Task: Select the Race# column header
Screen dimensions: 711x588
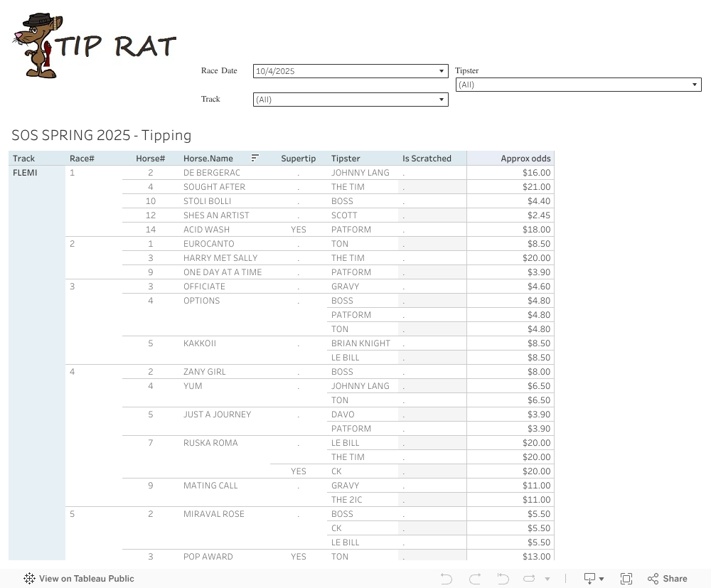Action: coord(82,159)
